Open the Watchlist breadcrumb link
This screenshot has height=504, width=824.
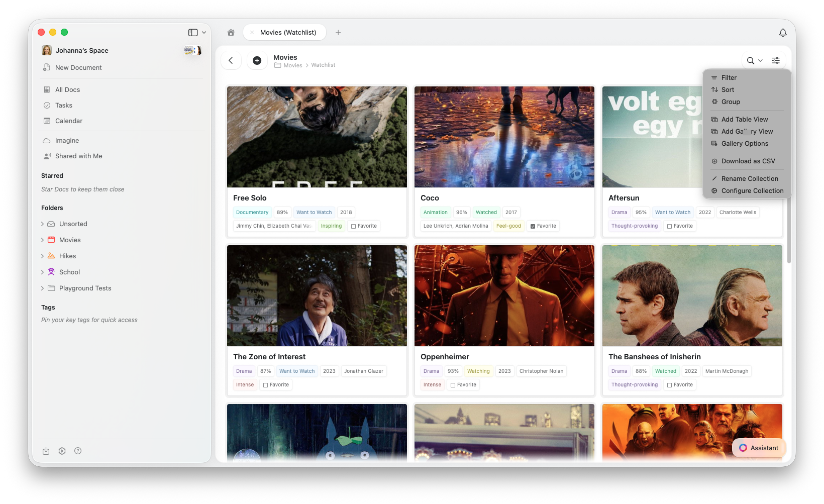coord(323,65)
